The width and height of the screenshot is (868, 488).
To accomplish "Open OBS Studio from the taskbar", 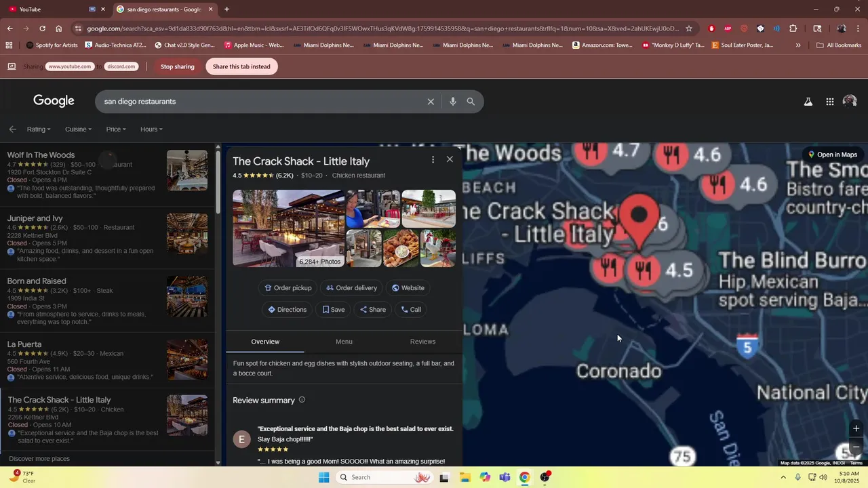I will point(545,477).
